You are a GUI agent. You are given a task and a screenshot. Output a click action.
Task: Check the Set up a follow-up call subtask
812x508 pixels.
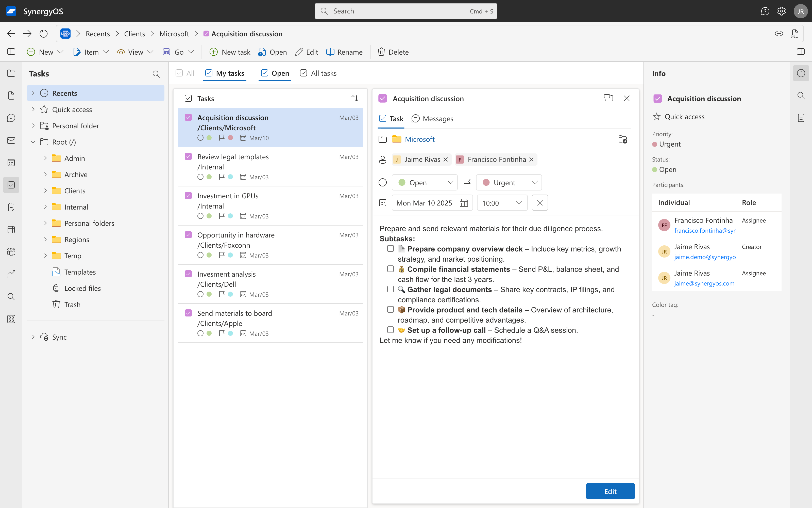[x=390, y=330]
